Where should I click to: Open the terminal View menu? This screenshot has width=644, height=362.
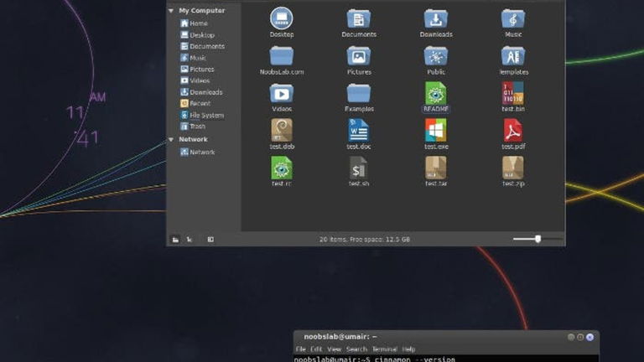(334, 349)
